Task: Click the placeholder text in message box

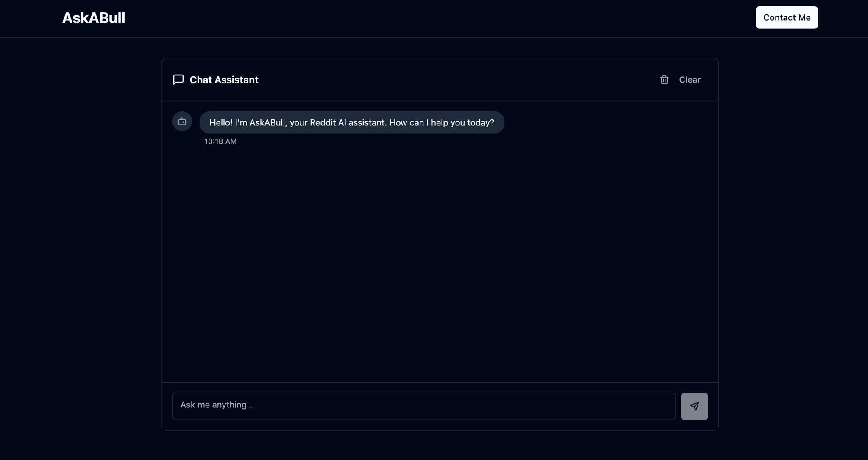Action: [217, 405]
